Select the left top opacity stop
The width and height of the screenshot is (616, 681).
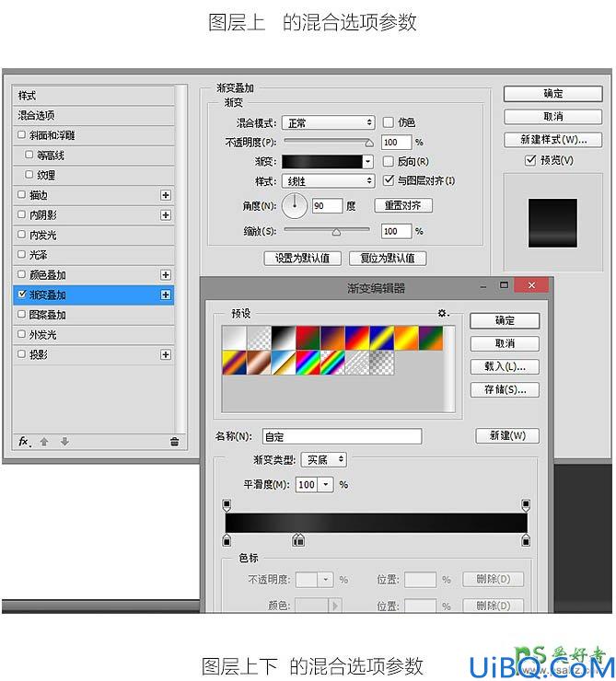227,505
